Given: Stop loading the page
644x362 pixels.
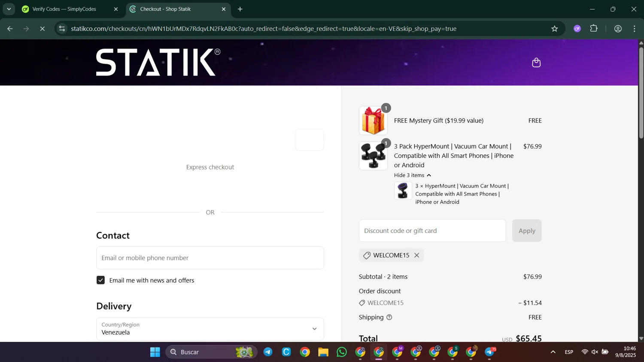Looking at the screenshot, I should (x=42, y=29).
